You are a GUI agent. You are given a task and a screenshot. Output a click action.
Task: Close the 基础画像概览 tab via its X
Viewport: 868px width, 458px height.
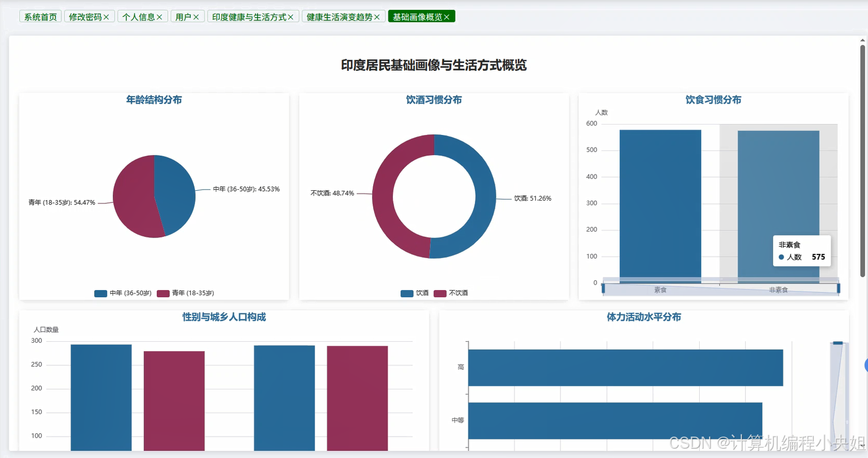click(x=447, y=17)
